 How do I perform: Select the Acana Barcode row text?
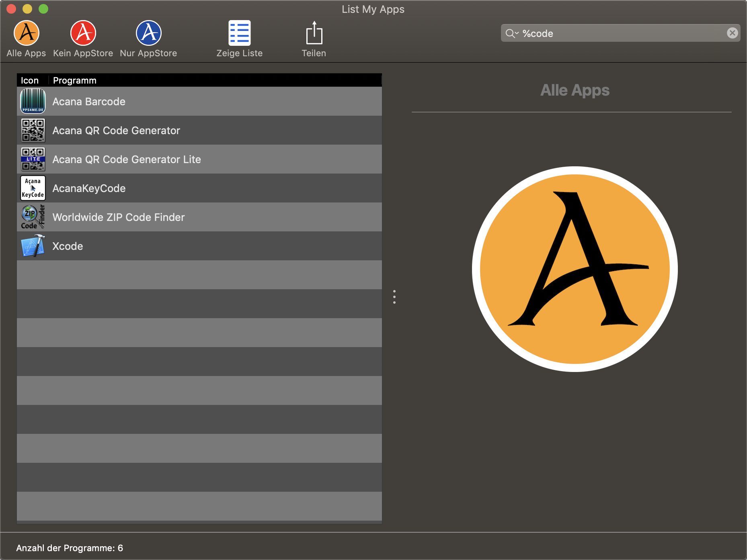click(x=89, y=102)
